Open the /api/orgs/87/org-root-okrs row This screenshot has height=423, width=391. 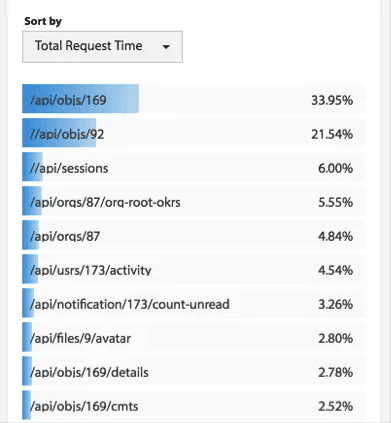tap(194, 201)
